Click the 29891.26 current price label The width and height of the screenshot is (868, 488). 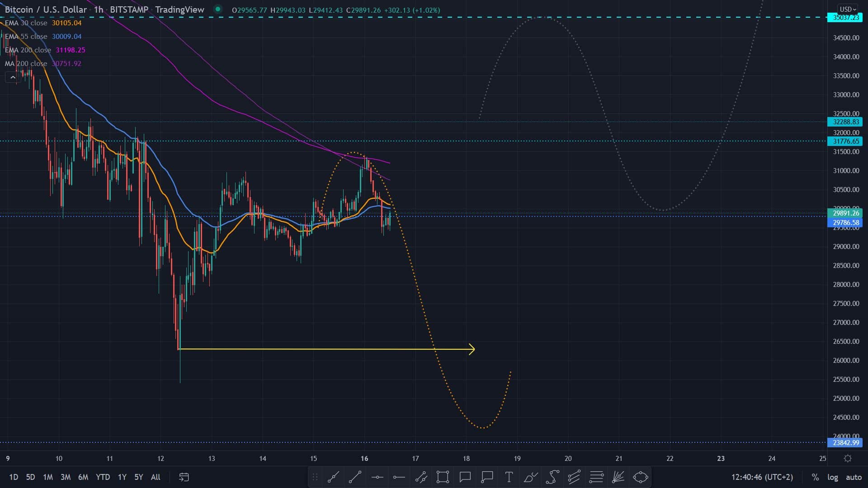pos(844,213)
